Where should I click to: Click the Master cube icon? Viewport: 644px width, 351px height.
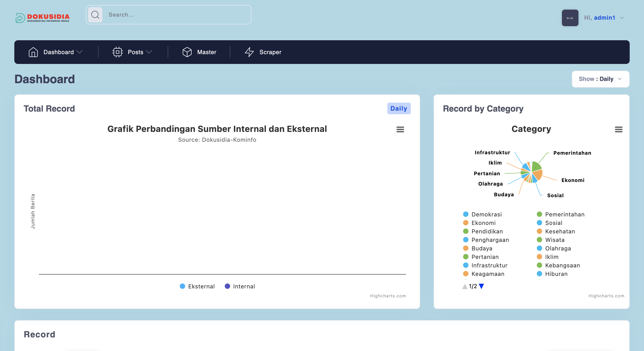click(x=187, y=52)
